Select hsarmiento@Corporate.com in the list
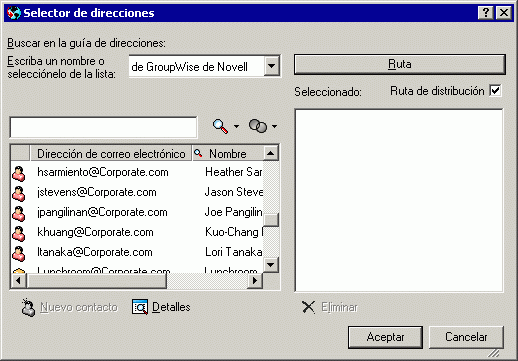This screenshot has height=361, width=518. point(103,172)
